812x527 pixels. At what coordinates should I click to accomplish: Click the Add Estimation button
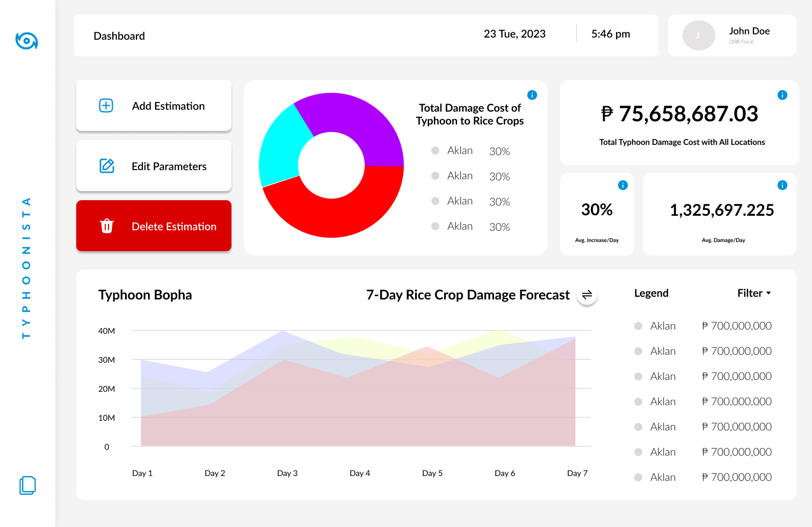pos(154,106)
